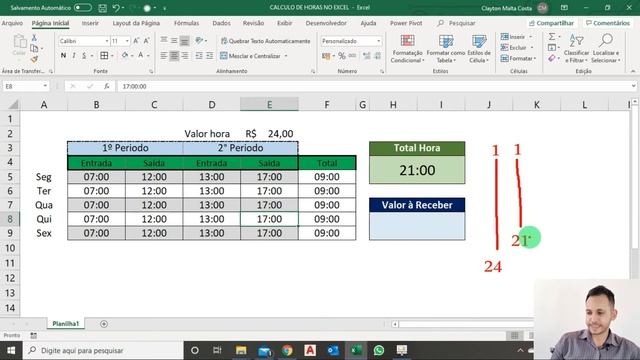
Task: Click the Percent Style icon
Action: pyautogui.click(x=342, y=56)
